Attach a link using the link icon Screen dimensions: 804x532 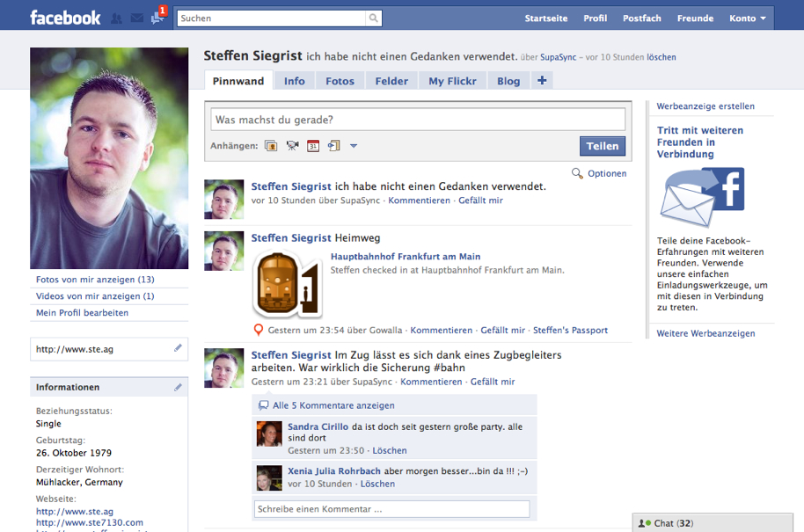pos(333,146)
